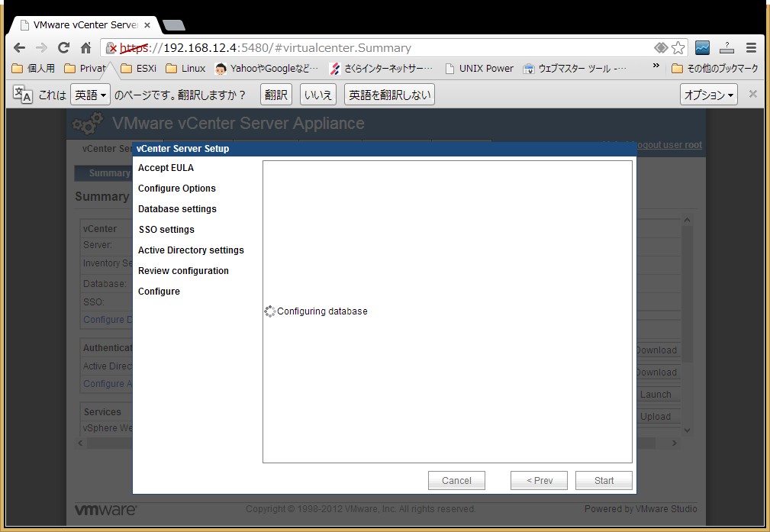Screen dimensions: 770x532
Task: Select the VMware vCenter Server browser tab
Action: [85, 25]
